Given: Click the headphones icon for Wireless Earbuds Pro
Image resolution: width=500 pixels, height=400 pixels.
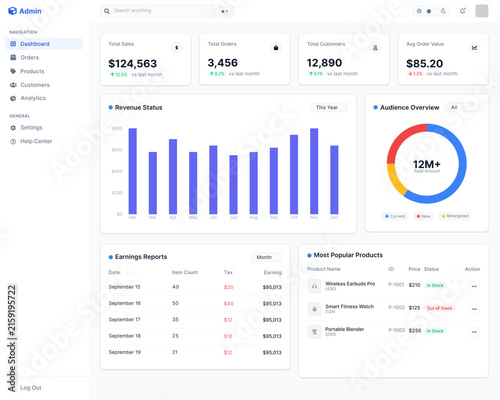Looking at the screenshot, I should click(x=314, y=286).
